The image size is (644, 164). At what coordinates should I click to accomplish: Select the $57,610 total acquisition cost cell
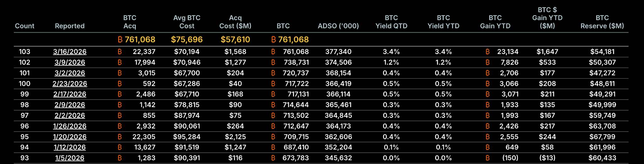coord(235,40)
